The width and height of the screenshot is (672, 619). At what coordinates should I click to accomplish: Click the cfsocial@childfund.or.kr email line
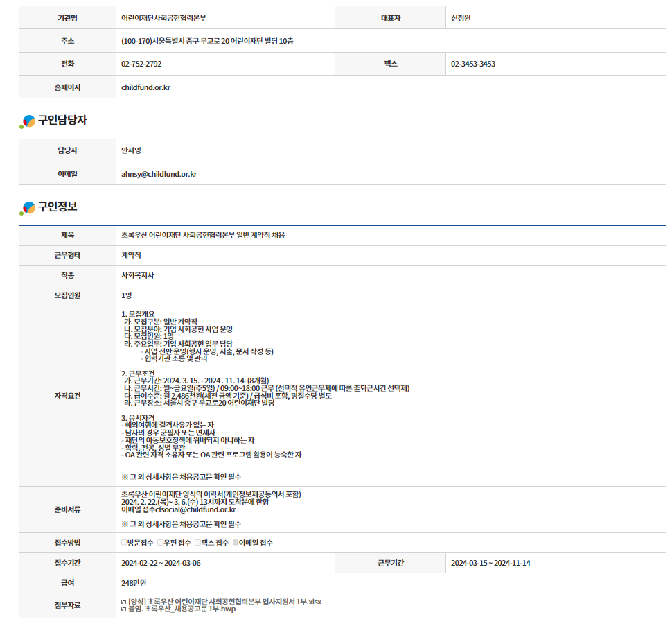pyautogui.click(x=178, y=509)
